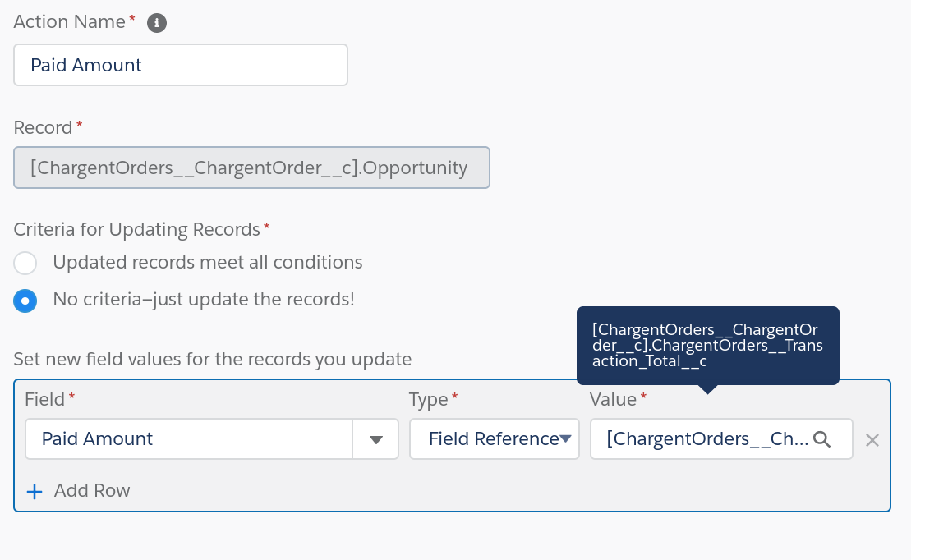Click the tooltip showing ChargentOrders Transaction Total
This screenshot has width=925, height=560.
click(x=707, y=345)
